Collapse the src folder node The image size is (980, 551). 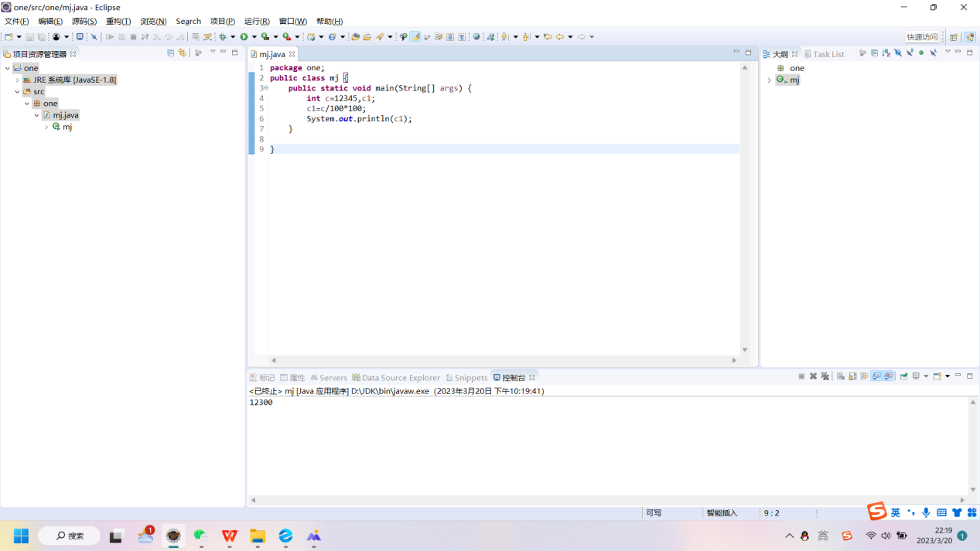17,91
